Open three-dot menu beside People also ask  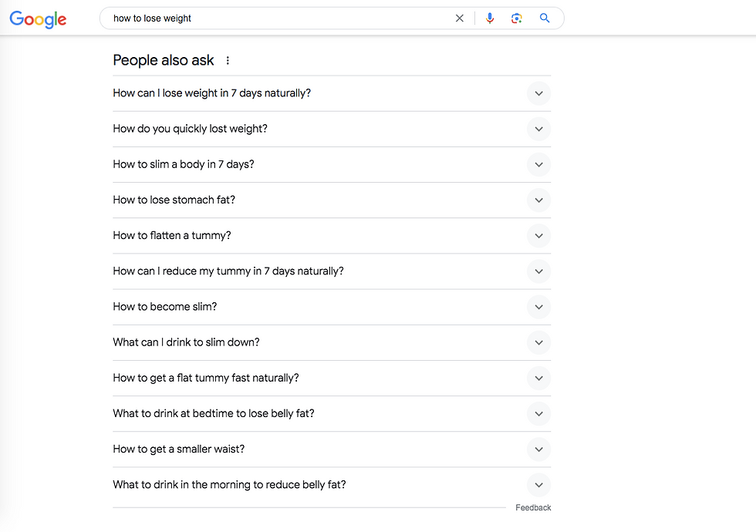(228, 61)
